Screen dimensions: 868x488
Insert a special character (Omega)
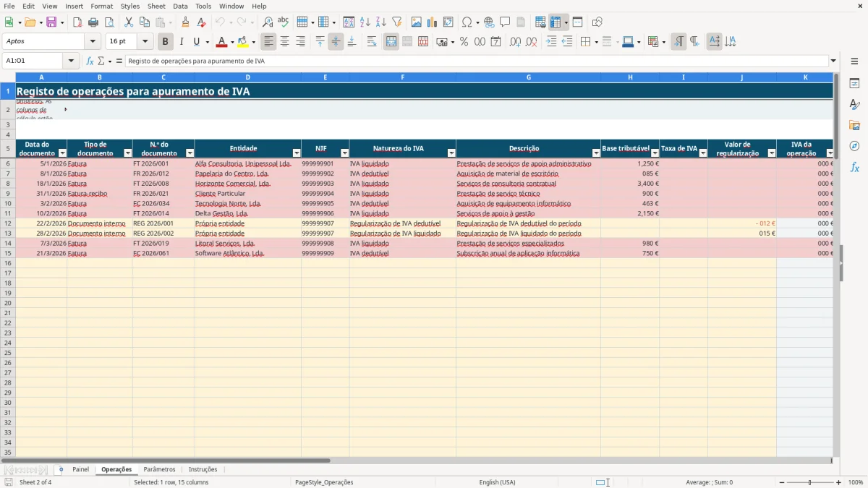pos(467,22)
